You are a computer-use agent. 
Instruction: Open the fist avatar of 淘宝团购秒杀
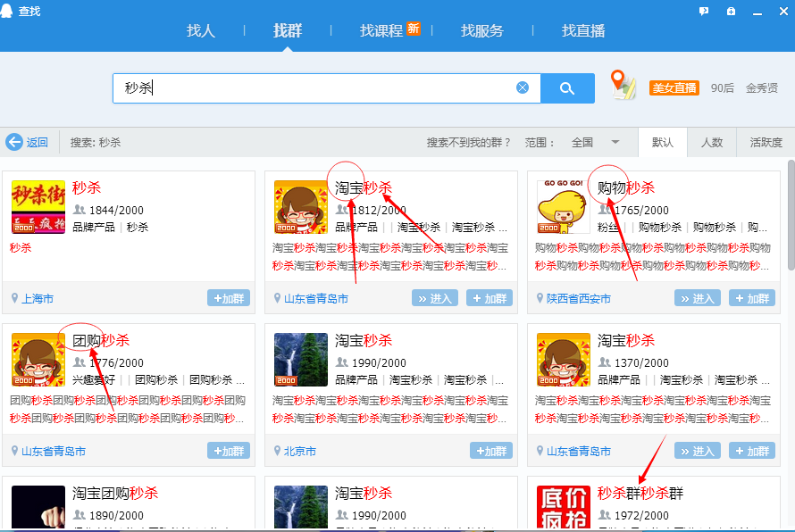[x=38, y=507]
